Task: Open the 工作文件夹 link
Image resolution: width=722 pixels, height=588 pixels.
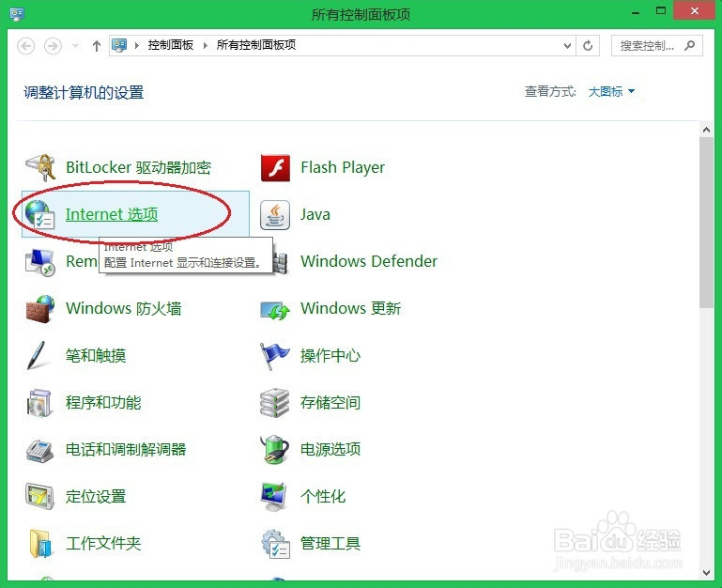Action: pyautogui.click(x=103, y=544)
